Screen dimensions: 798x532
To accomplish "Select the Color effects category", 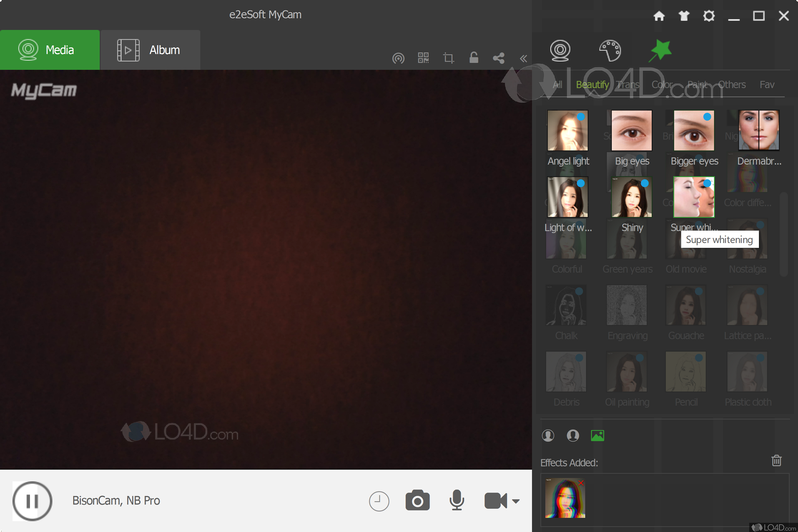I will (x=662, y=84).
